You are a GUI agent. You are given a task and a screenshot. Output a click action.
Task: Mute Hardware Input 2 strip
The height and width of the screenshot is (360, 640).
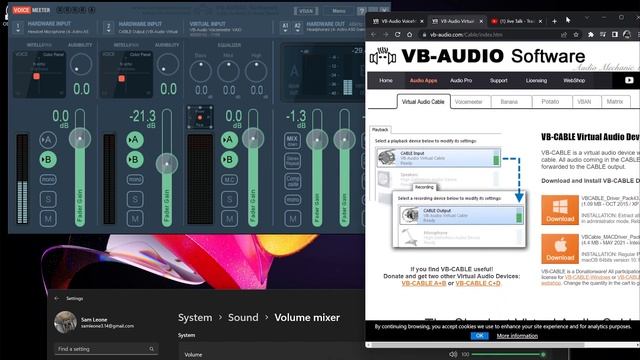[x=135, y=219]
